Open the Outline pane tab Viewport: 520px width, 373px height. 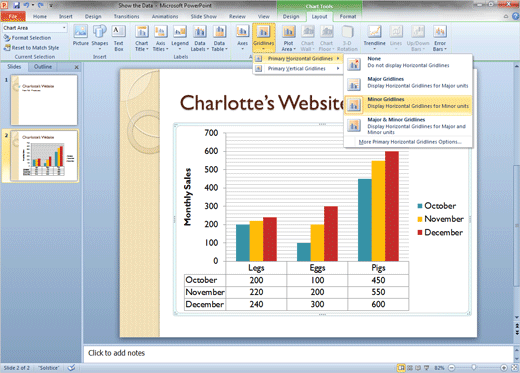click(x=43, y=67)
